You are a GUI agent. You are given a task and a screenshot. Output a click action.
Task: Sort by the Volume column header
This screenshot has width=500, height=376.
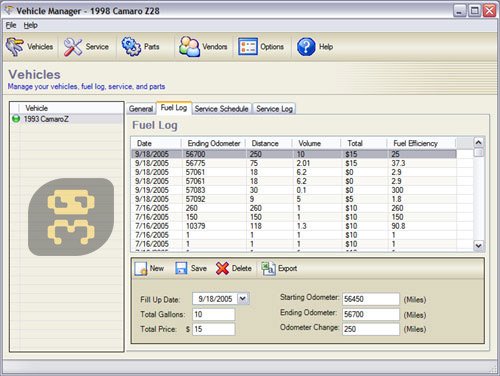(316, 143)
